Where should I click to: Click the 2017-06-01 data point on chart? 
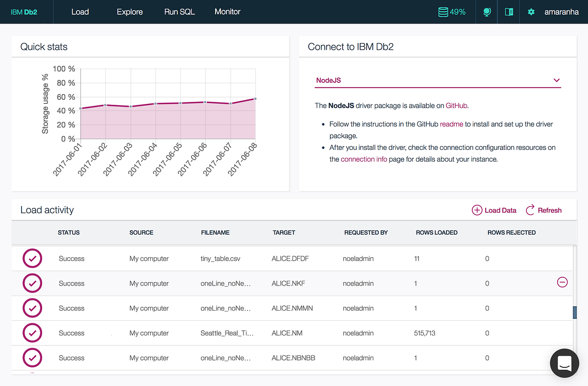tap(80, 108)
